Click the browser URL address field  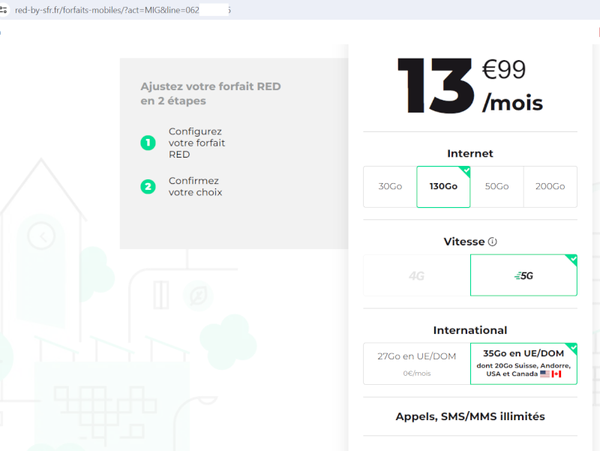120,9
